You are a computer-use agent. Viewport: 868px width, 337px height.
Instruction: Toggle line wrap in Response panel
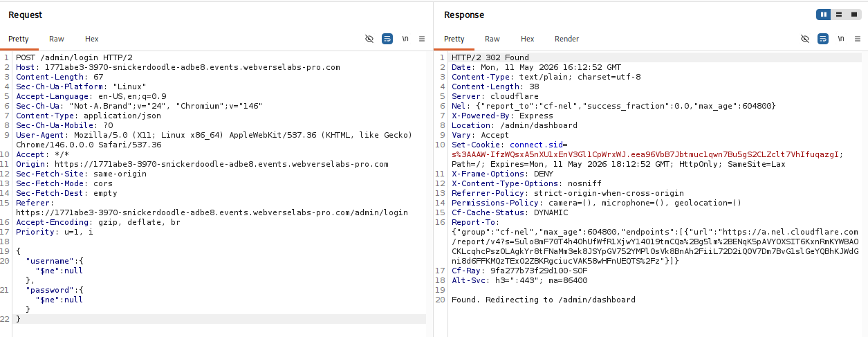click(823, 39)
